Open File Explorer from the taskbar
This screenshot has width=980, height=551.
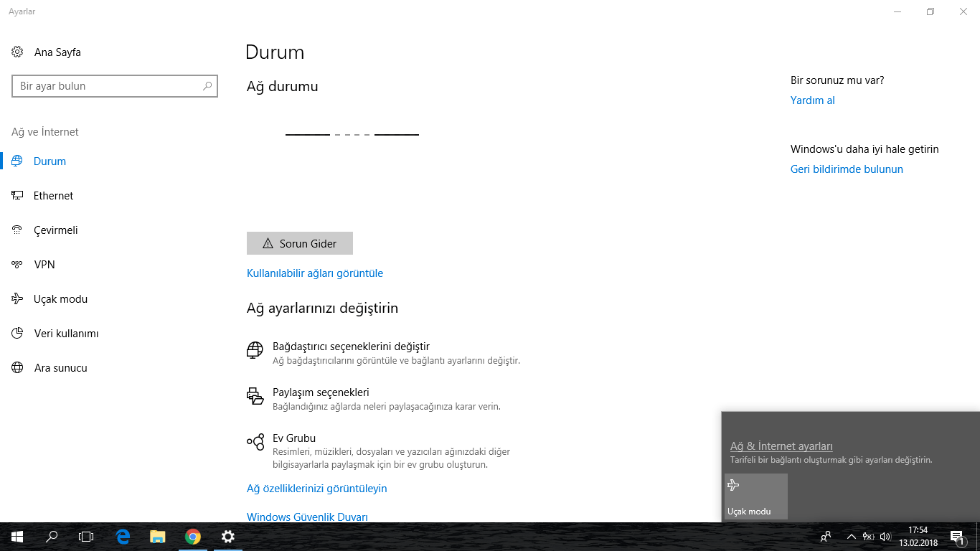[158, 537]
